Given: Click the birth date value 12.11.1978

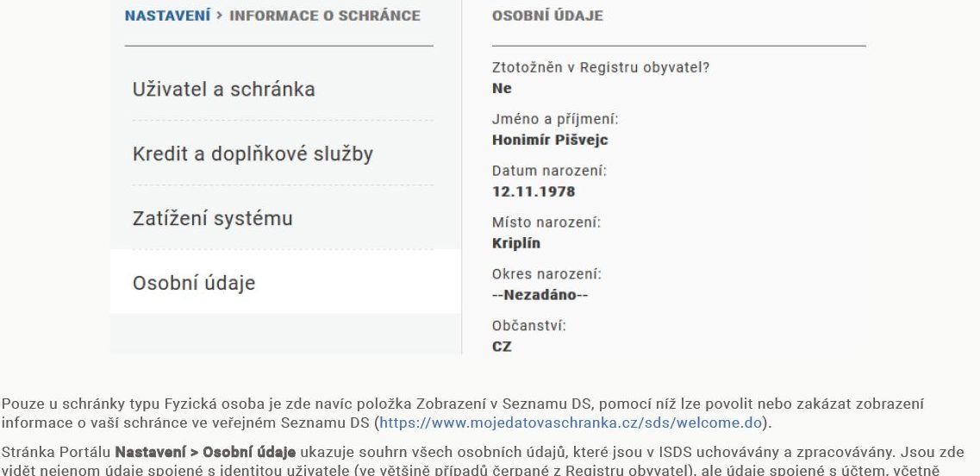Looking at the screenshot, I should tap(534, 191).
